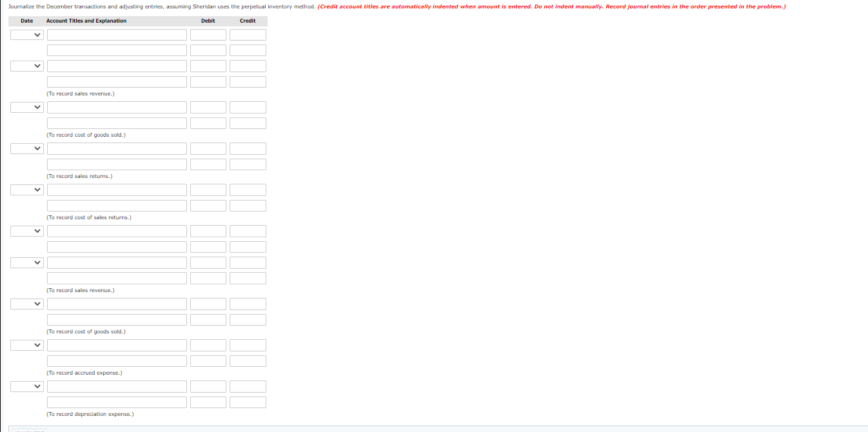Open date dropdown for cost of sales returns entry
Image resolution: width=868 pixels, height=432 pixels.
click(27, 190)
